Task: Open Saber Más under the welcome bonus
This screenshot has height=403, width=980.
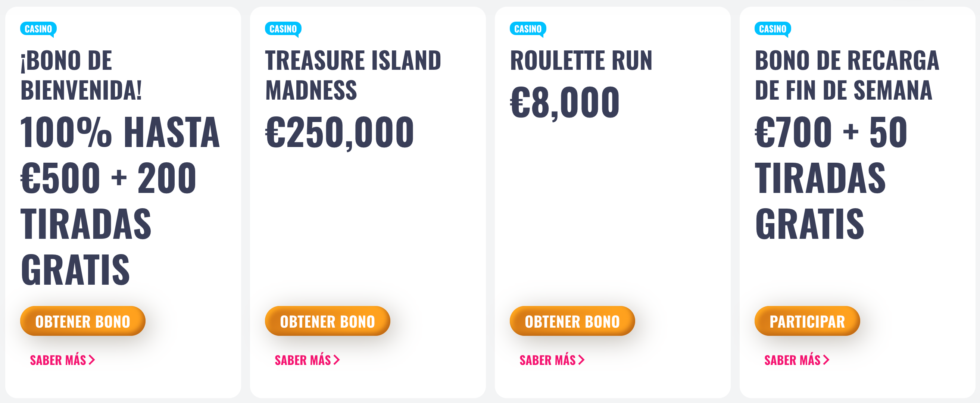Action: pos(62,360)
